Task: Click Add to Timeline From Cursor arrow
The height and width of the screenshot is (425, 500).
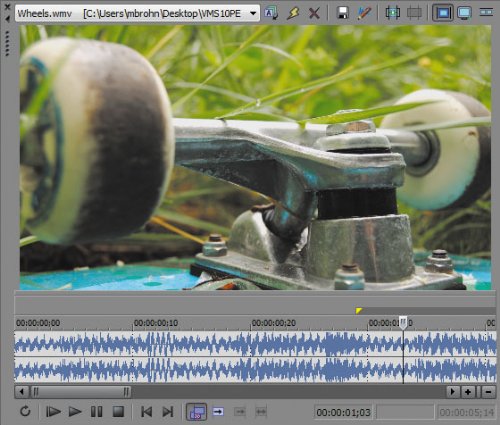Action: (218, 412)
